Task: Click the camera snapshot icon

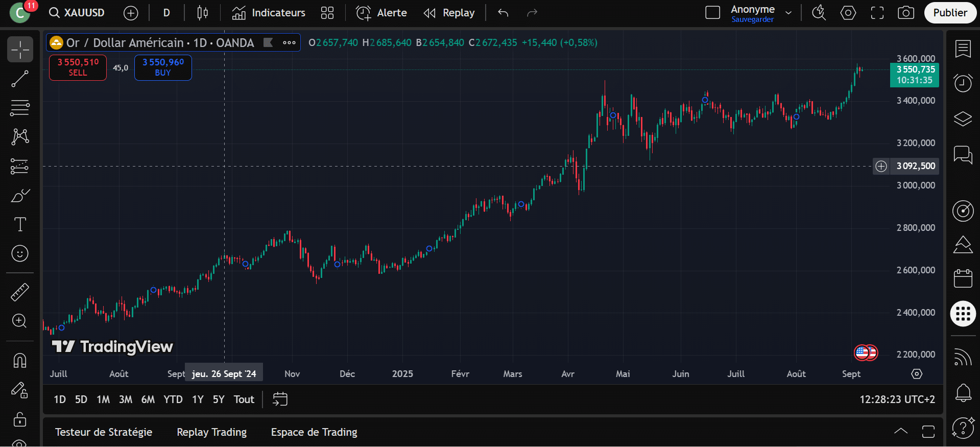Action: (905, 13)
